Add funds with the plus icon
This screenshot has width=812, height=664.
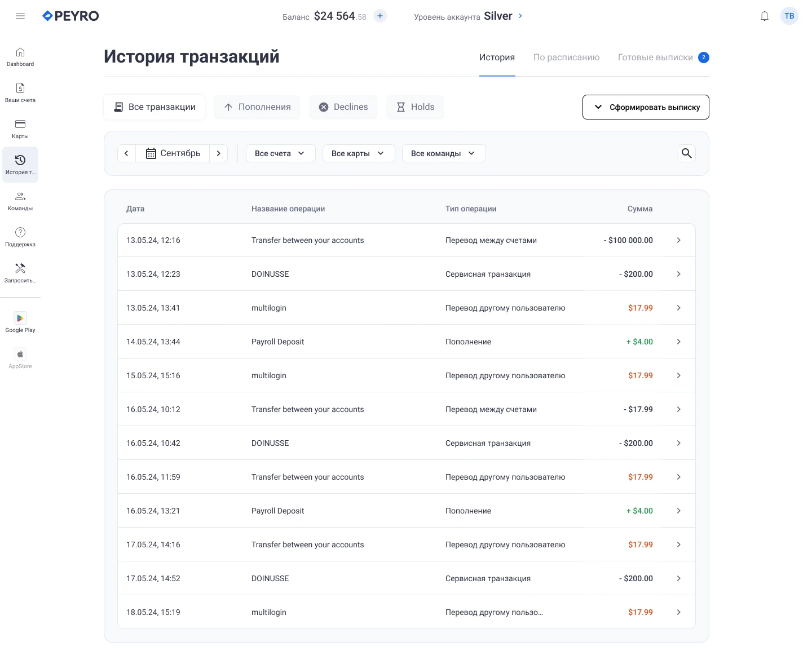coord(380,16)
